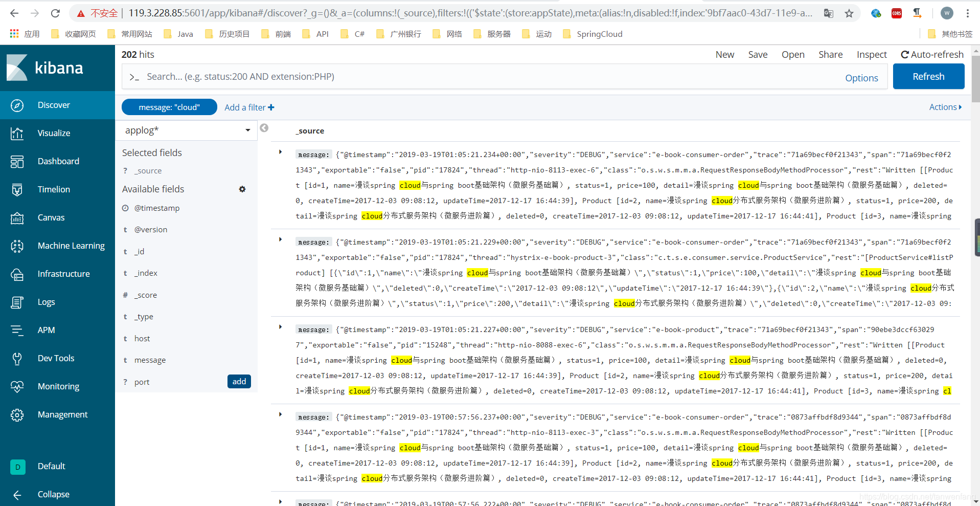Click Inspect in the top menu
Viewport: 980px width, 506px height.
point(872,55)
